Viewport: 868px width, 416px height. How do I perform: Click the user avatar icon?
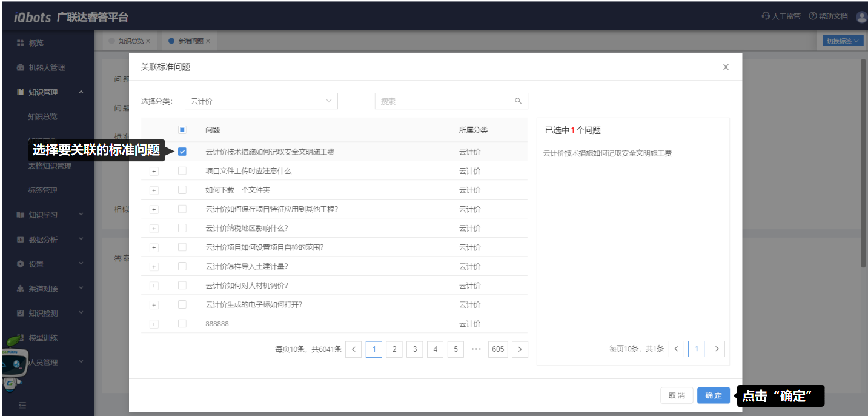(x=861, y=17)
